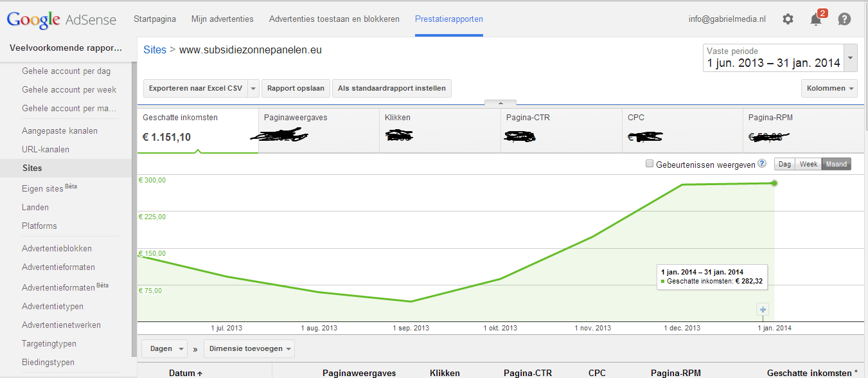Open Advertenties toestaan en blokkeren tab
868x378 pixels.
334,19
